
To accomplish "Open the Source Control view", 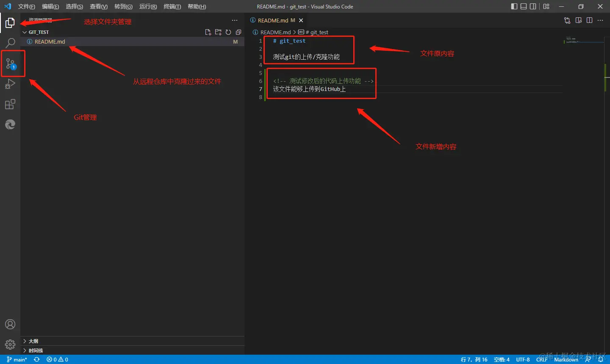I will point(10,63).
